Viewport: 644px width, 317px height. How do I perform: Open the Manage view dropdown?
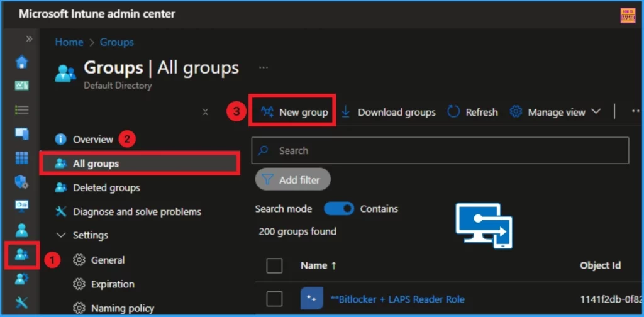[x=555, y=112]
